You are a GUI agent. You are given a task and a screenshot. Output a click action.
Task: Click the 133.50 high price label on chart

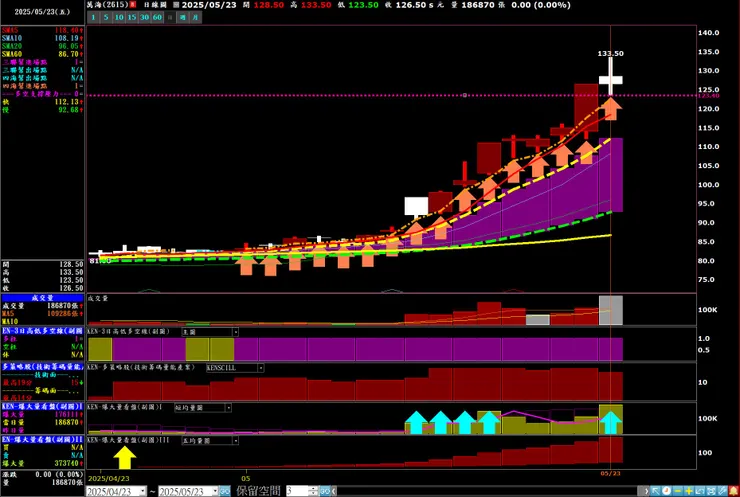tap(611, 54)
